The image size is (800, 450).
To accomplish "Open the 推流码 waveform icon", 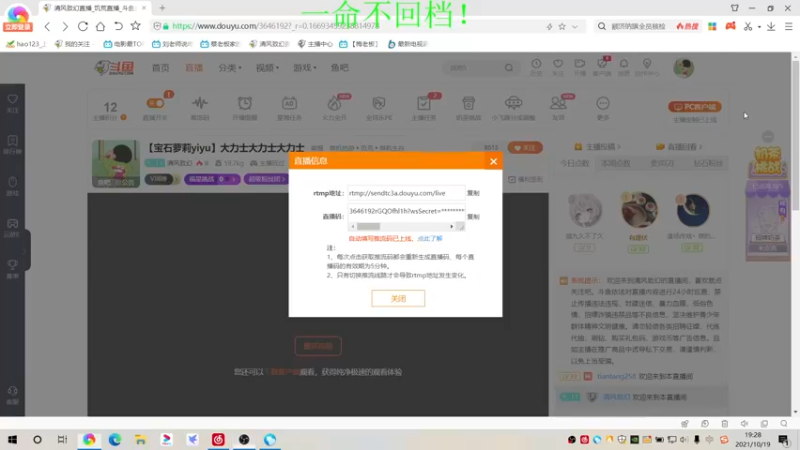I will click(x=199, y=104).
